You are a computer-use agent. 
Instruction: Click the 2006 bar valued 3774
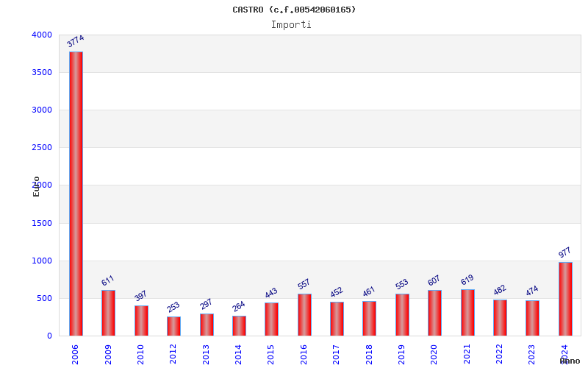point(76,194)
